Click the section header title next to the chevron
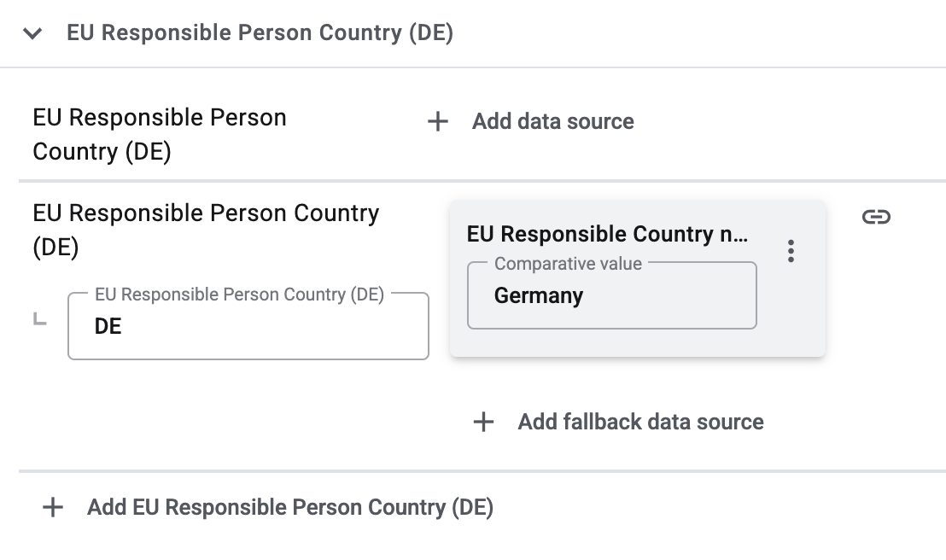The height and width of the screenshot is (560, 946). [260, 33]
